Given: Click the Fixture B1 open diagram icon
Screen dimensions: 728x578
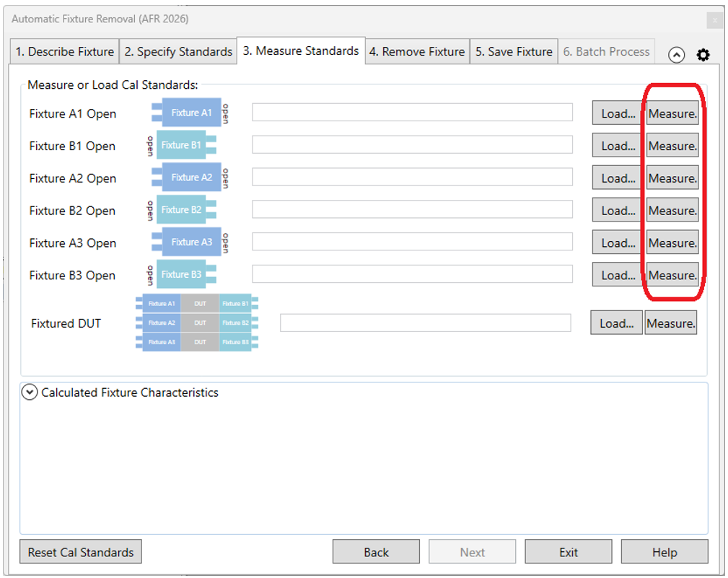Looking at the screenshot, I should click(183, 145).
